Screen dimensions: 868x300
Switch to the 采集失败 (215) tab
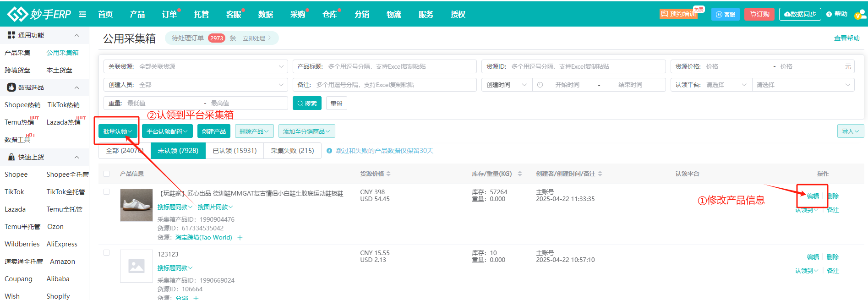(292, 151)
